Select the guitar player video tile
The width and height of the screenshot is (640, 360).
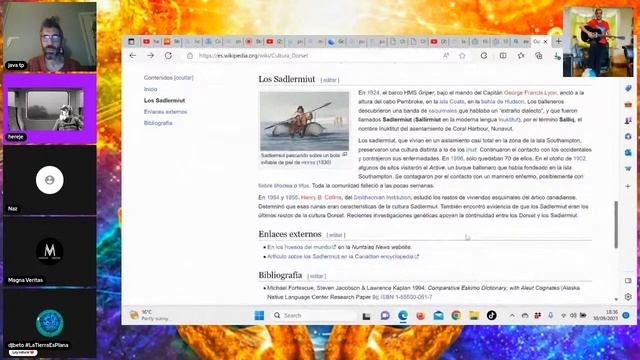pyautogui.click(x=598, y=42)
